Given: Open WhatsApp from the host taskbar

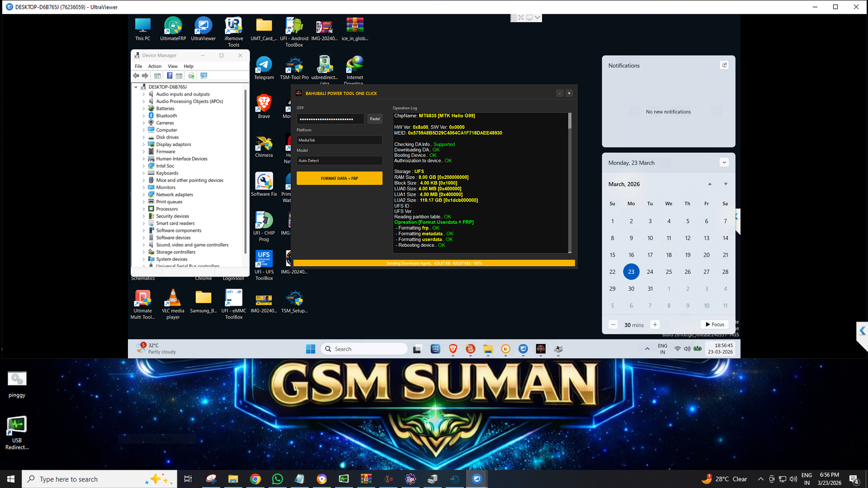Looking at the screenshot, I should pos(277,479).
